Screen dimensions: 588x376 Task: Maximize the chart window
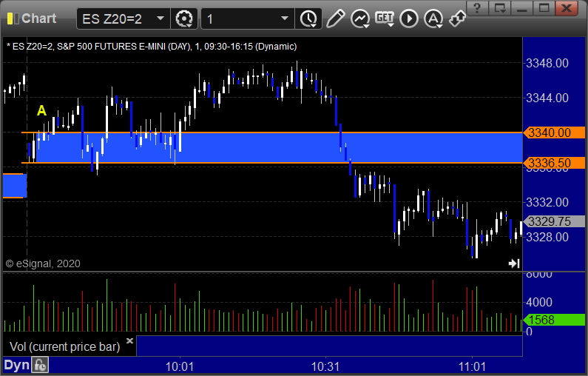[x=544, y=8]
